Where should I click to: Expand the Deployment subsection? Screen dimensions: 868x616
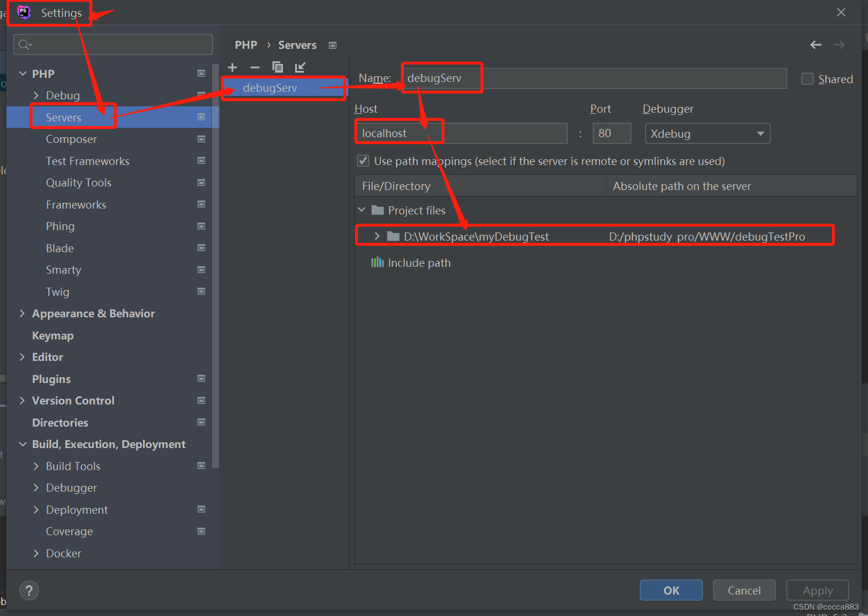pyautogui.click(x=36, y=510)
